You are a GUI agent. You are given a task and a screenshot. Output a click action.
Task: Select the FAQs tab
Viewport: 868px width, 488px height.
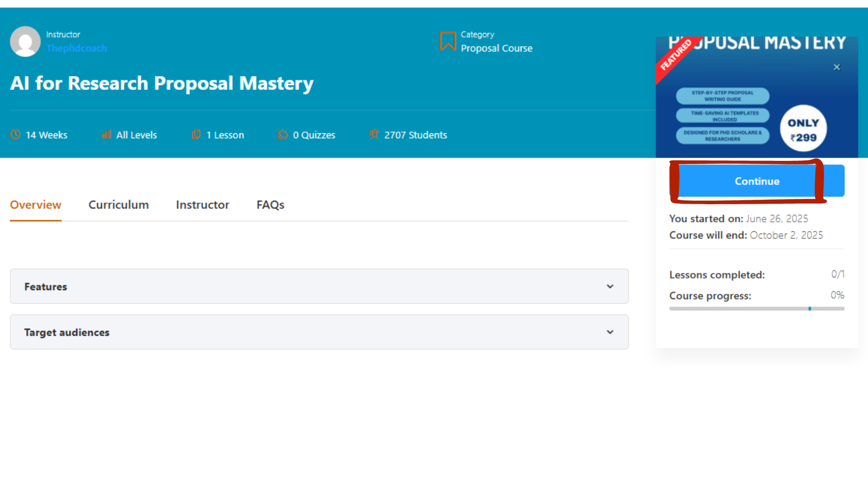pos(270,205)
